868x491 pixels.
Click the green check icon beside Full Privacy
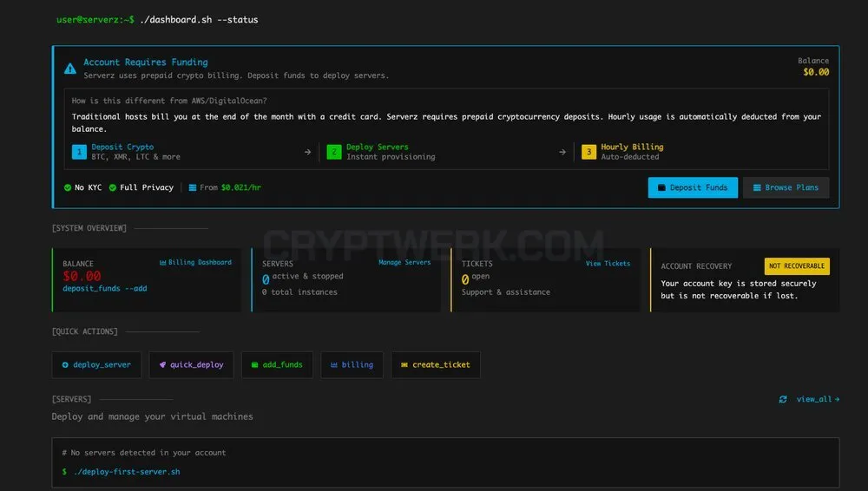(x=112, y=187)
